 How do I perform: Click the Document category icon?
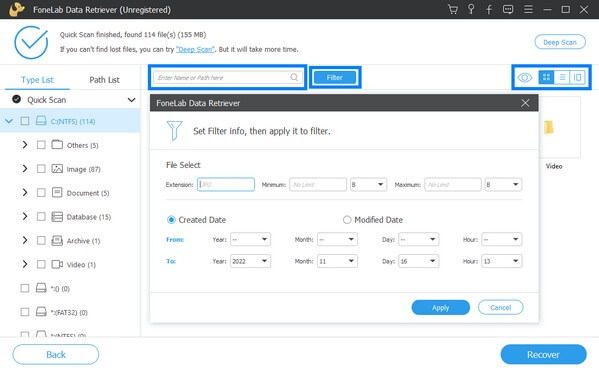tap(57, 192)
